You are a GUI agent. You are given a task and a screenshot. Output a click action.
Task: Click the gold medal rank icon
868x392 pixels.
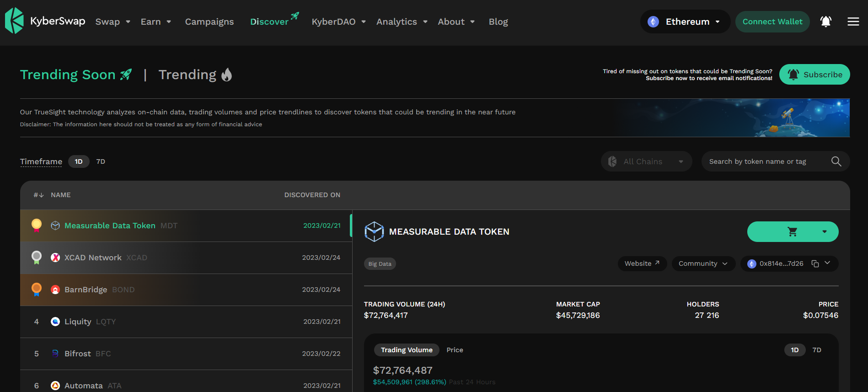(37, 225)
